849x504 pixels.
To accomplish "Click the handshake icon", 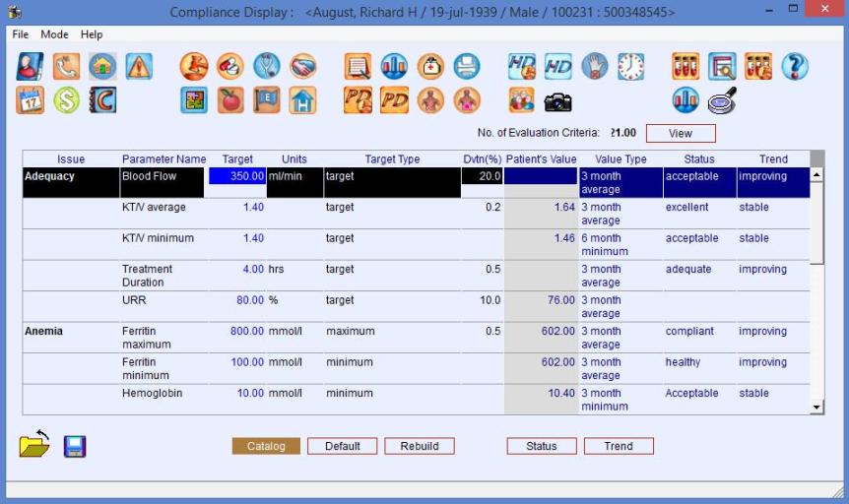I will click(302, 67).
